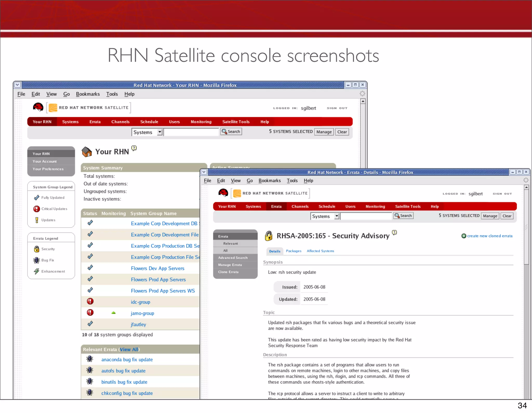Image resolution: width=532 pixels, height=413 pixels.
Task: Click bug icon beside chkconfig bug fix update
Action: [90, 392]
